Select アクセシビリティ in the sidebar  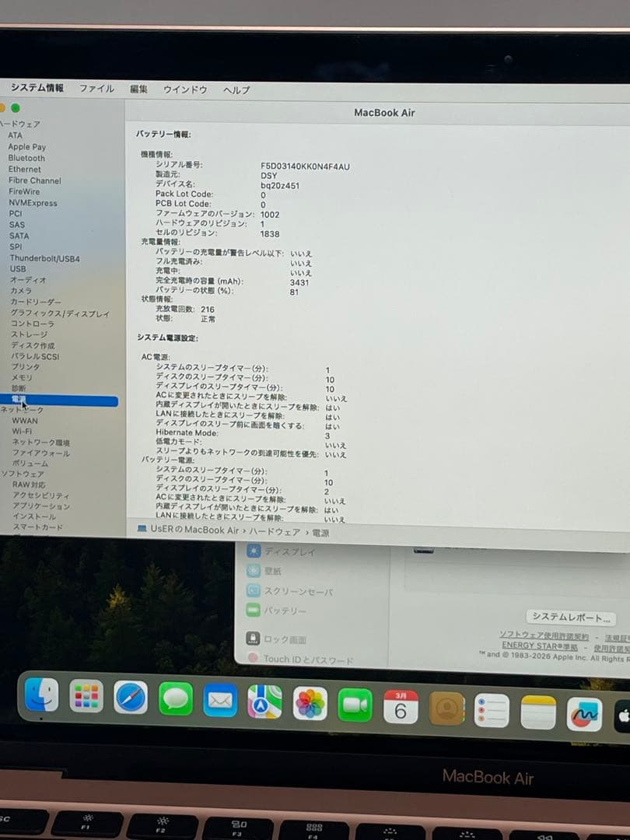point(40,495)
